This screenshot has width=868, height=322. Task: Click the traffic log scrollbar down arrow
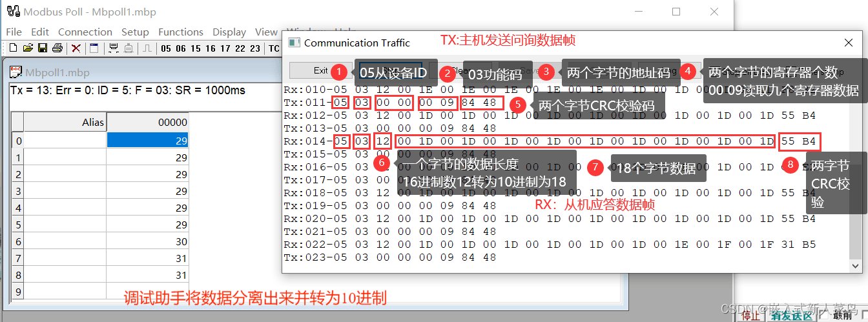856,265
